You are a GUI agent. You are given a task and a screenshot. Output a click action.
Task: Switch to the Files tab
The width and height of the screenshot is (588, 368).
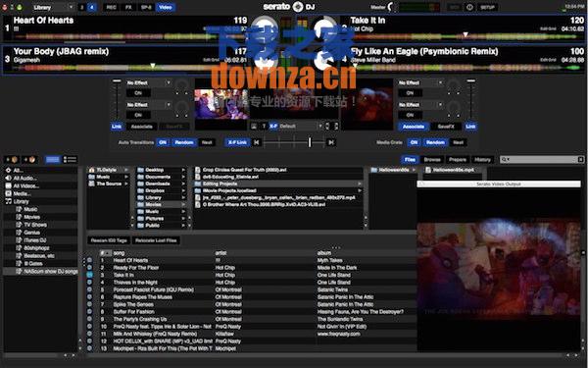410,160
